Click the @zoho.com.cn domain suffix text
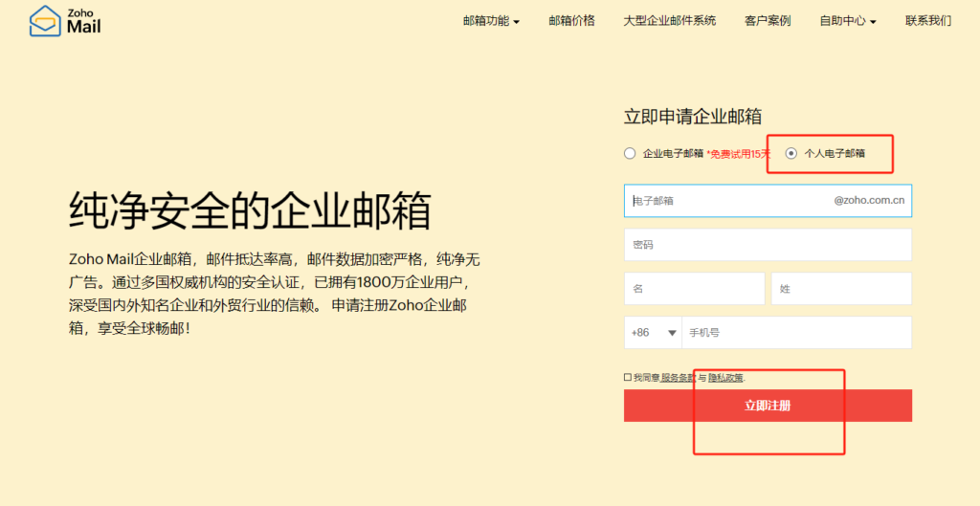 point(869,201)
